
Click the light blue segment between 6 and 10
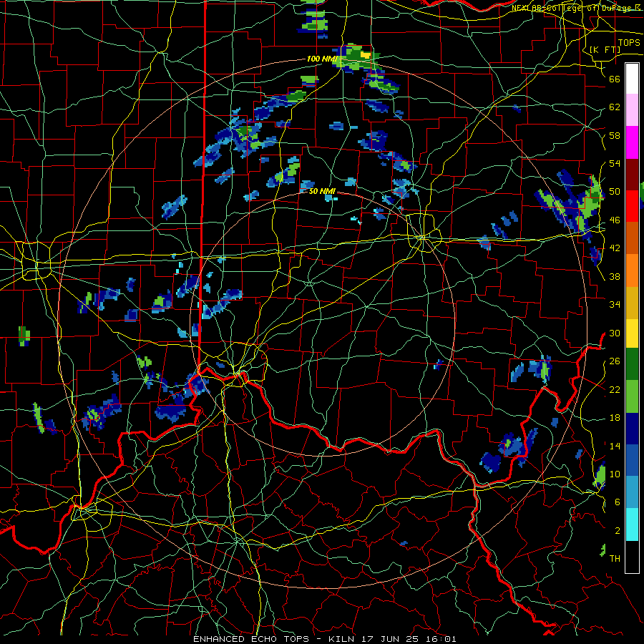pos(632,492)
